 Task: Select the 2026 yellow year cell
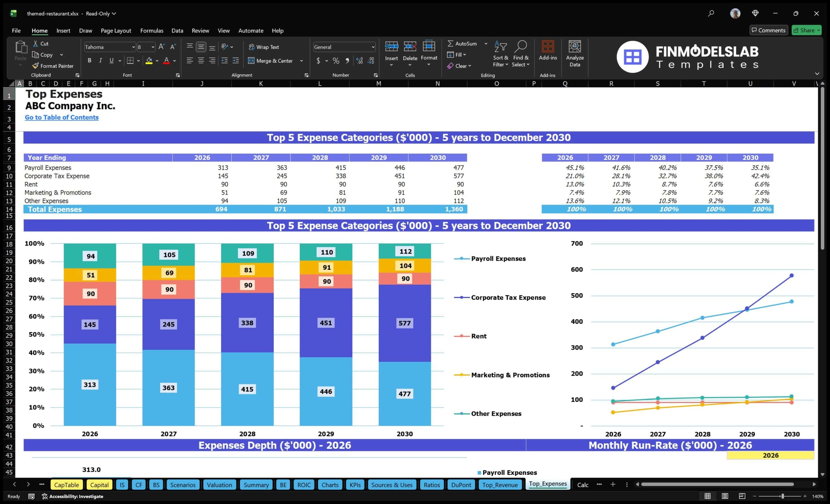(x=770, y=455)
